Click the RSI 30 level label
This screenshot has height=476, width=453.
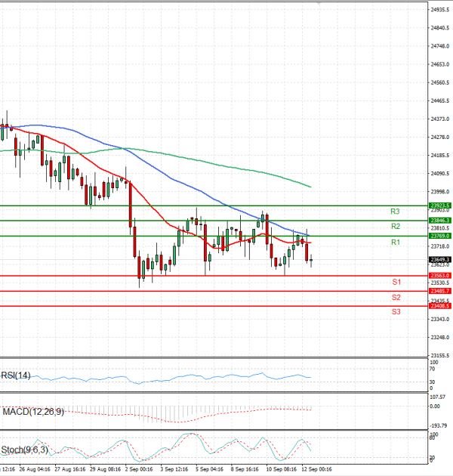(433, 382)
